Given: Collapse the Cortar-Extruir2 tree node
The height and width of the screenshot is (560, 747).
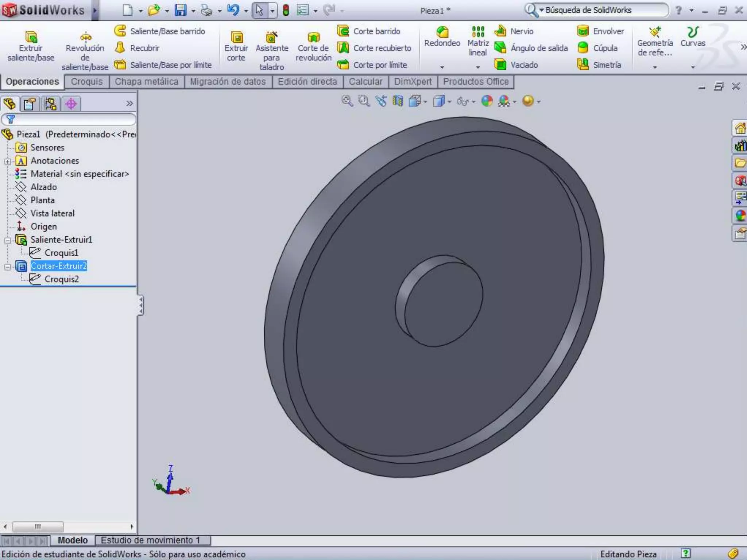Looking at the screenshot, I should pyautogui.click(x=7, y=267).
